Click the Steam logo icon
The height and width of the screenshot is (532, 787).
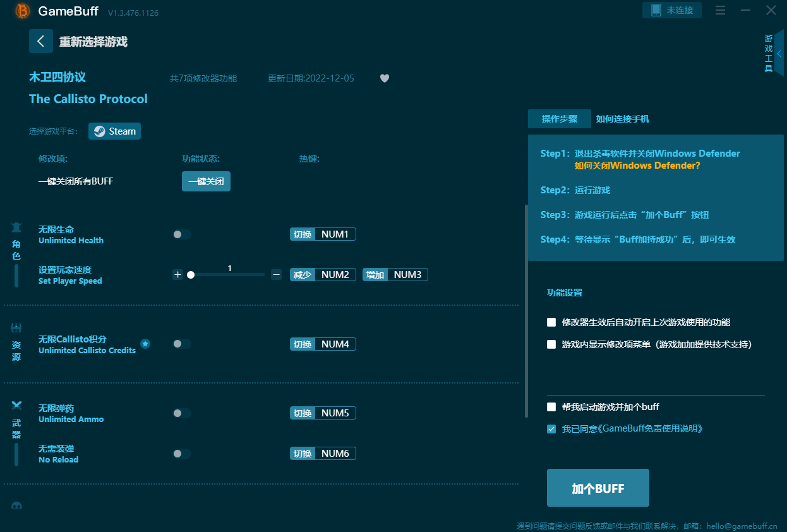tap(99, 131)
